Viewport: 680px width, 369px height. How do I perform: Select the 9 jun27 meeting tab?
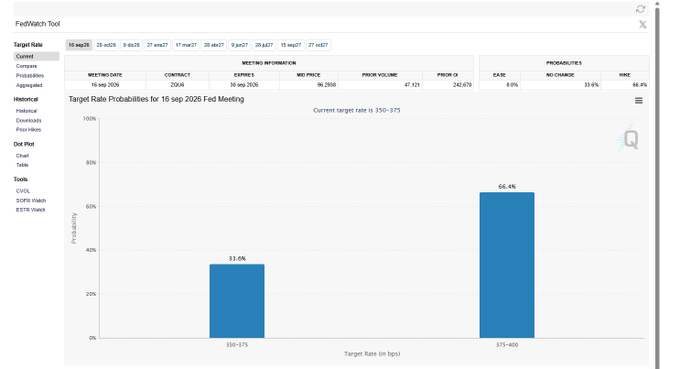tap(239, 45)
